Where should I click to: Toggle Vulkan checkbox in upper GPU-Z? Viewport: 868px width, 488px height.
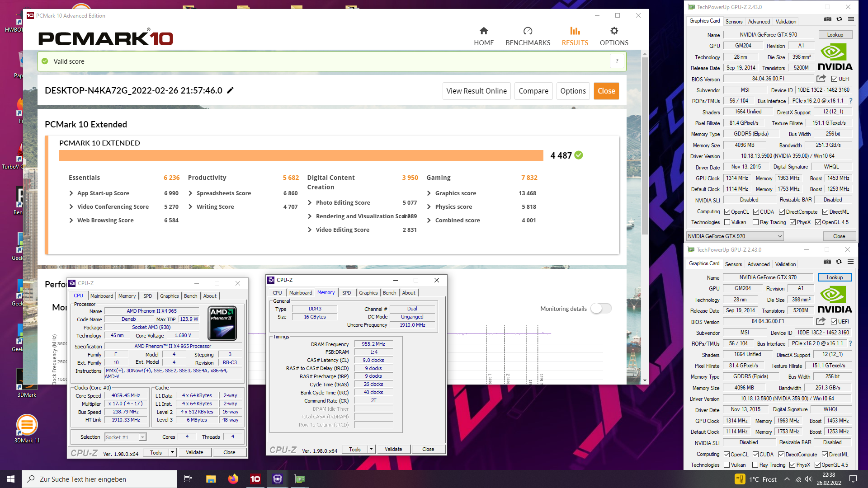pyautogui.click(x=727, y=222)
